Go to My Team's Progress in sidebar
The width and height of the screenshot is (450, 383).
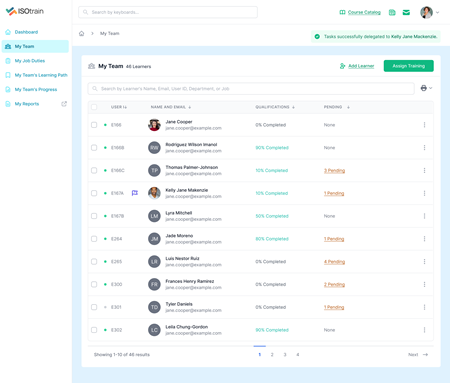36,89
